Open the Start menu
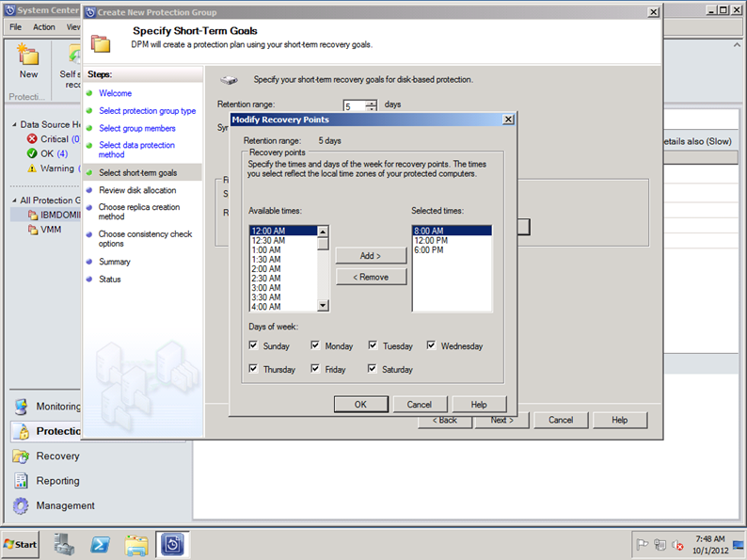Image resolution: width=747 pixels, height=560 pixels. coord(21,544)
